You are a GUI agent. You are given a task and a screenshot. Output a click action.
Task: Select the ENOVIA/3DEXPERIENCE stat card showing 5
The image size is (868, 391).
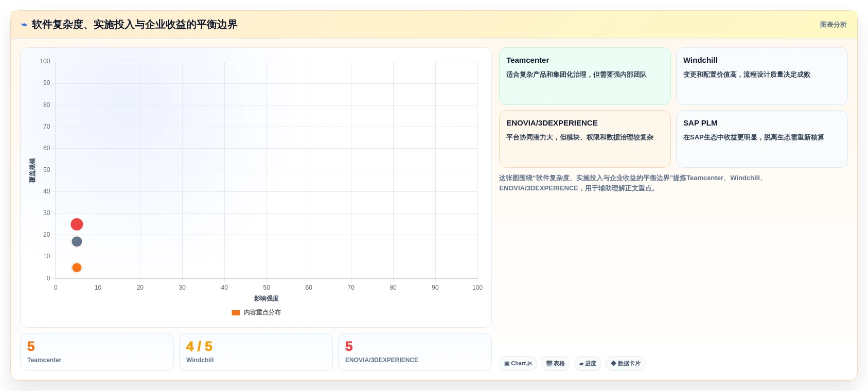[415, 352]
